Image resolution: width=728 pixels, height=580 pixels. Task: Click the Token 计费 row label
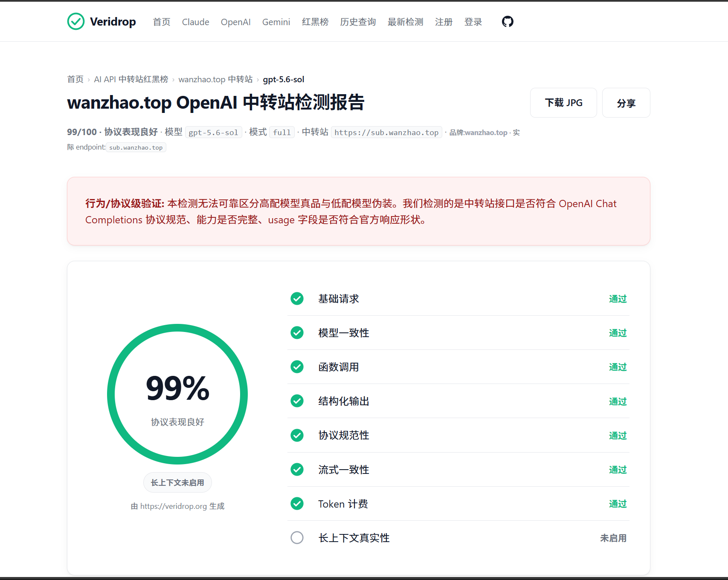click(343, 504)
